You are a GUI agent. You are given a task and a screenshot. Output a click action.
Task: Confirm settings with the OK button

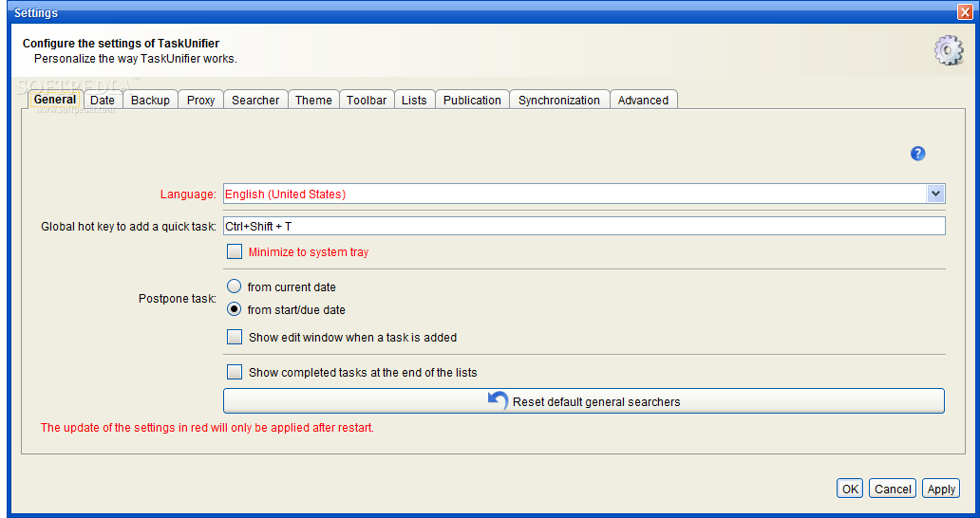coord(850,489)
